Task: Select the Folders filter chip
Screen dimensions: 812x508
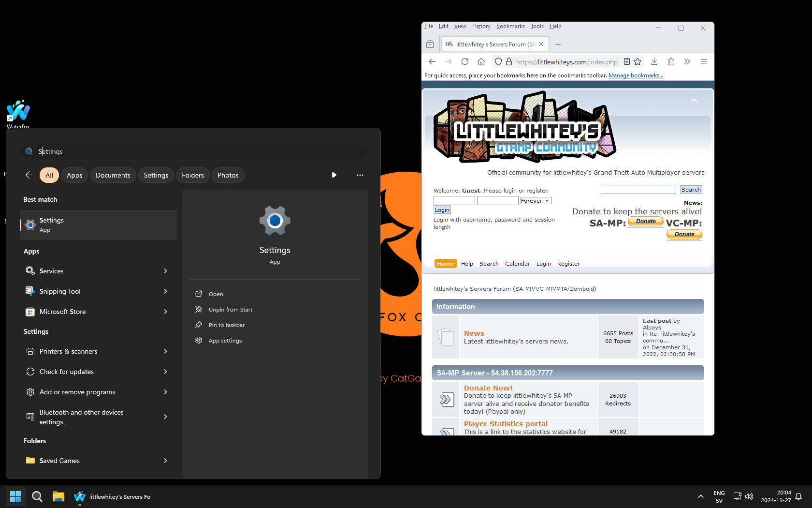Action: click(193, 175)
